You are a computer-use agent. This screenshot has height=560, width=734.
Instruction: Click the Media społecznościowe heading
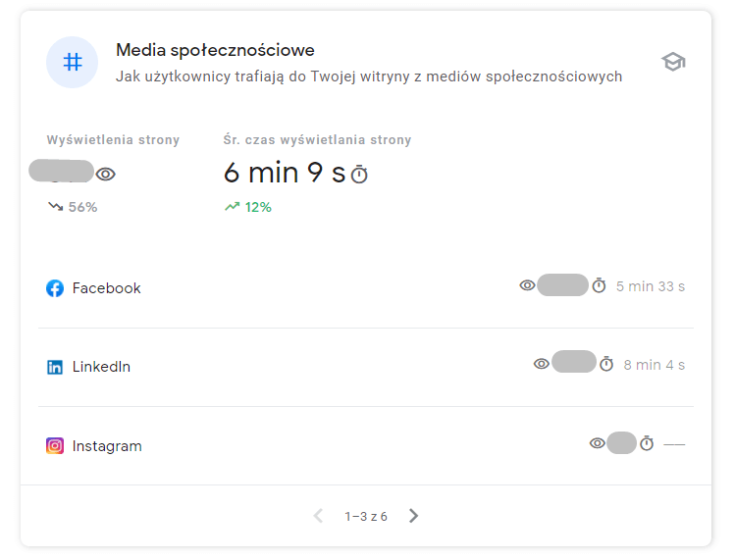[x=215, y=50]
